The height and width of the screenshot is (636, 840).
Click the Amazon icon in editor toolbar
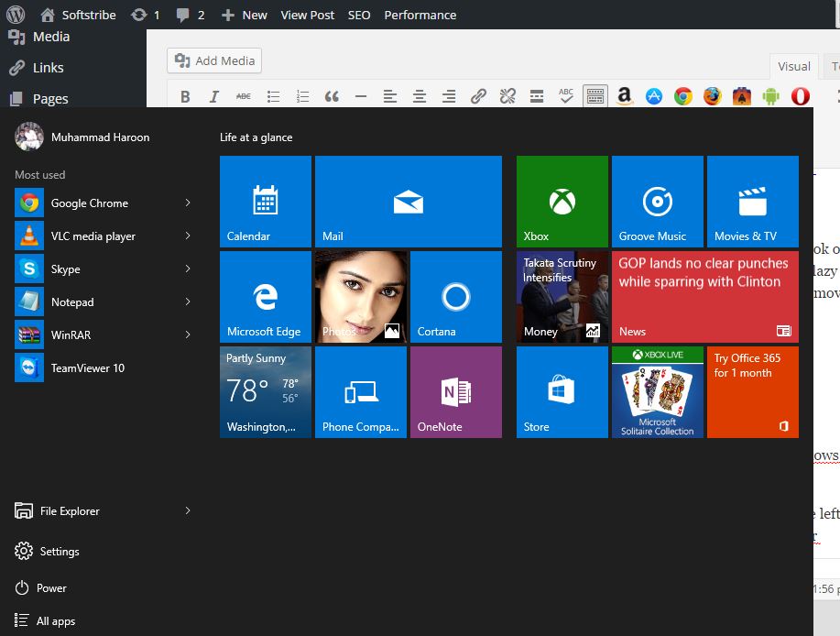click(625, 96)
